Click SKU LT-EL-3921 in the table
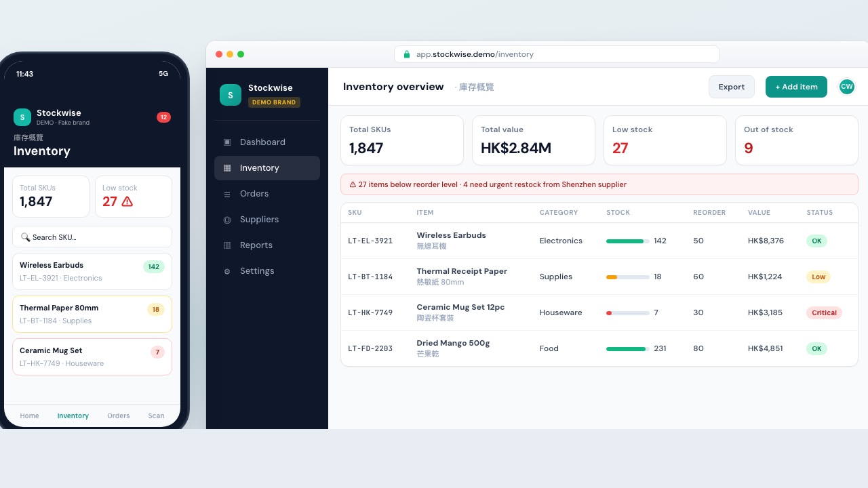 click(x=370, y=241)
